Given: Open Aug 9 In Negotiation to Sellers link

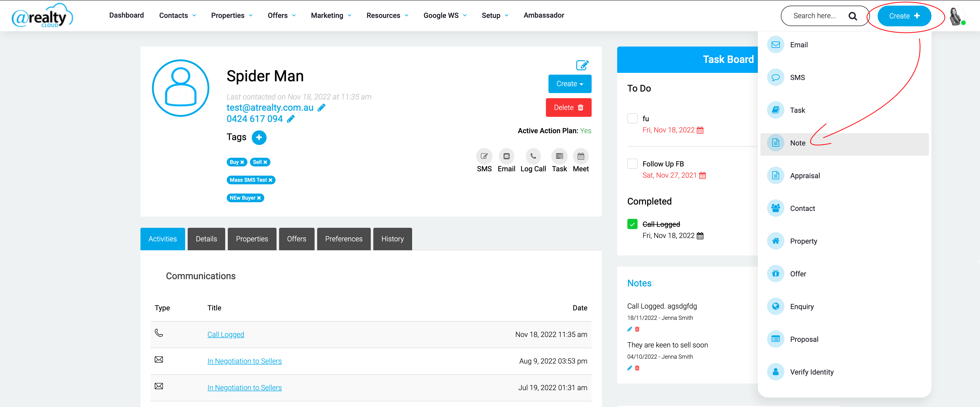Looking at the screenshot, I should tap(244, 361).
